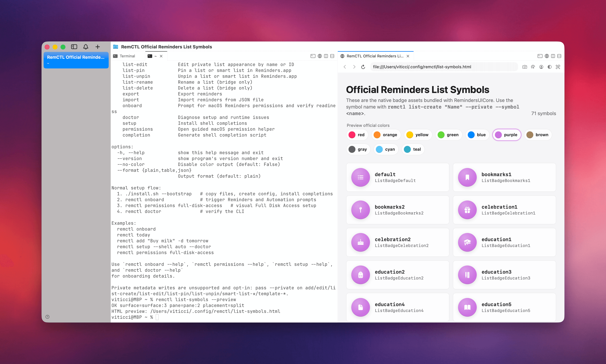Screen dimensions: 606x364
Task: Close the RemCTL Official Reminders browser tab
Action: [408, 56]
